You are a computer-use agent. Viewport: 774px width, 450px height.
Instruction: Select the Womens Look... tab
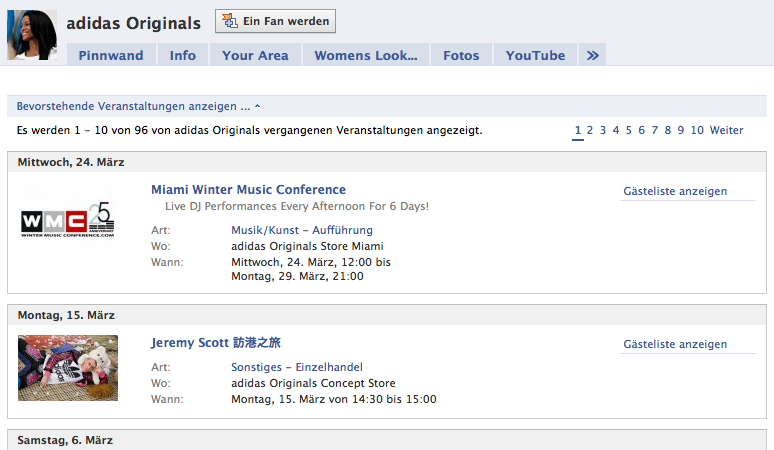tap(366, 55)
